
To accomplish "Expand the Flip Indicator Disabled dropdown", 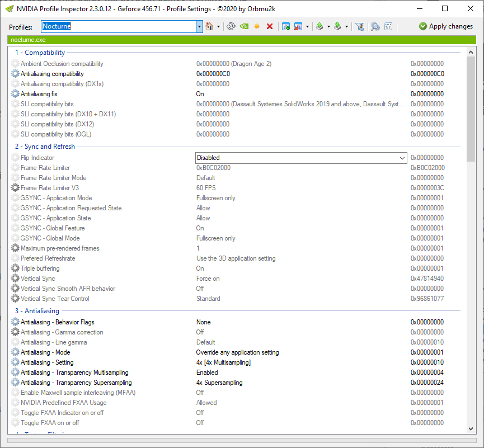I will [402, 158].
